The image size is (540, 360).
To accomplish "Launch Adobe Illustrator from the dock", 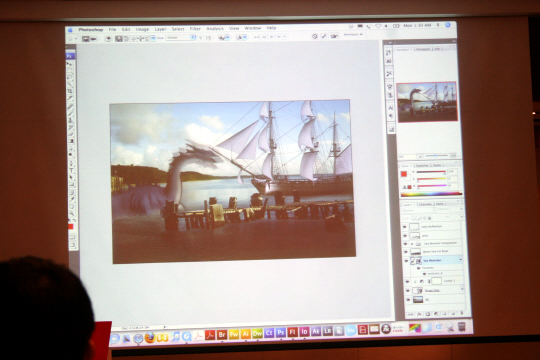I will (246, 333).
